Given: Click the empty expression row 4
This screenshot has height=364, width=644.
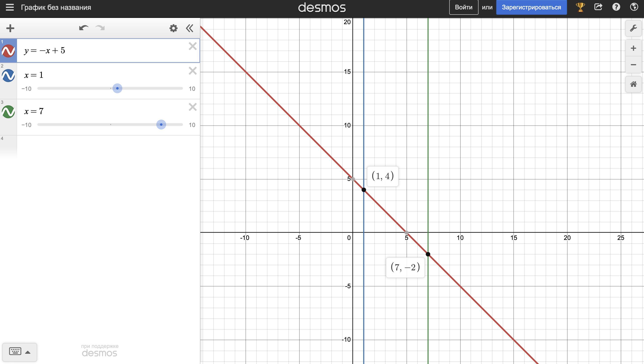Looking at the screenshot, I should (x=108, y=146).
